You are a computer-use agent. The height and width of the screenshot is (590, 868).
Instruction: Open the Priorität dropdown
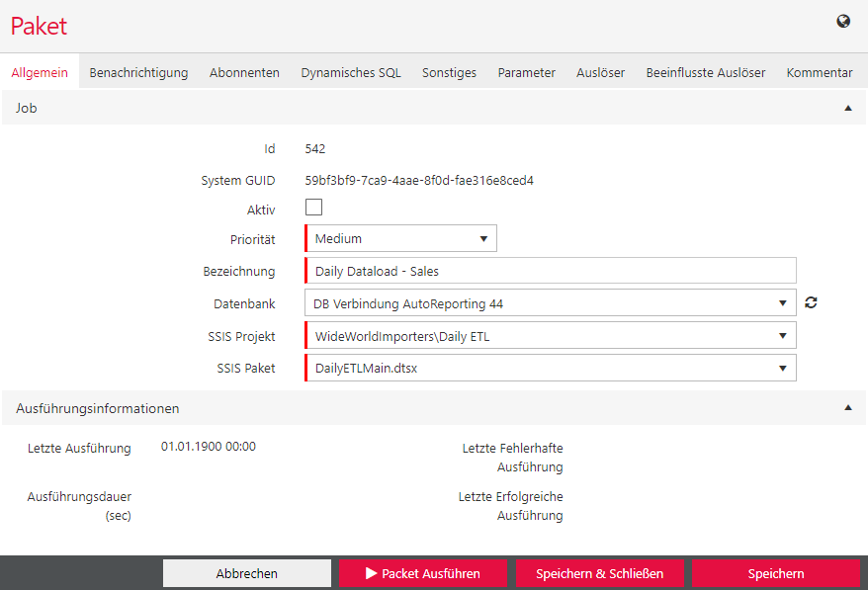[400, 238]
